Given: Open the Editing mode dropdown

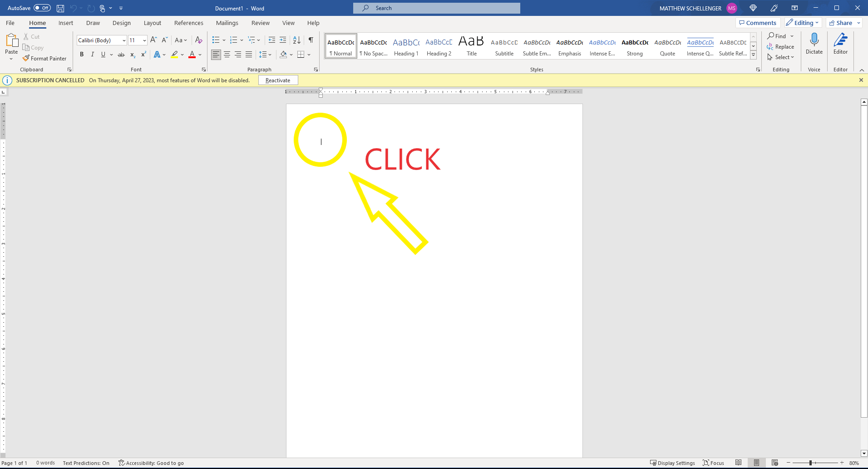Looking at the screenshot, I should point(803,23).
